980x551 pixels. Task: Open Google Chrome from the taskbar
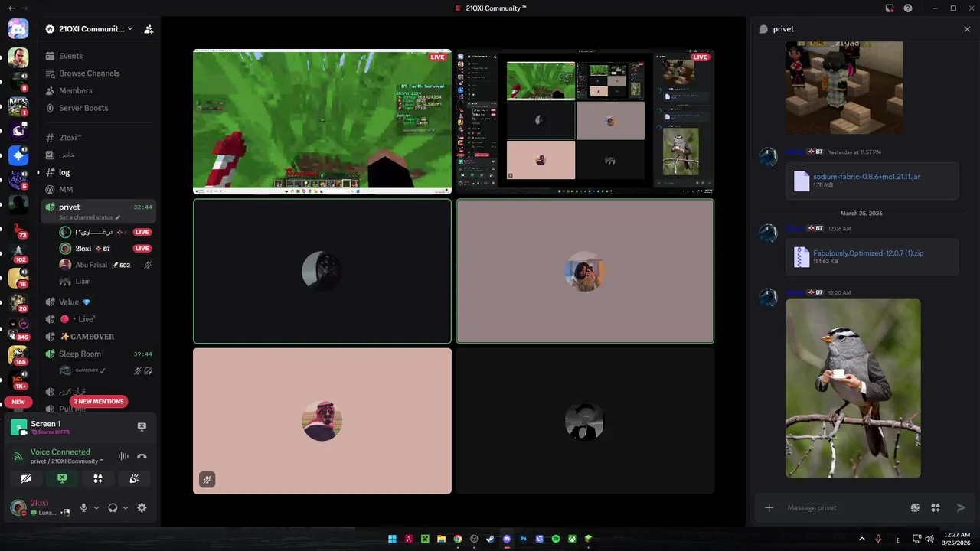(458, 539)
